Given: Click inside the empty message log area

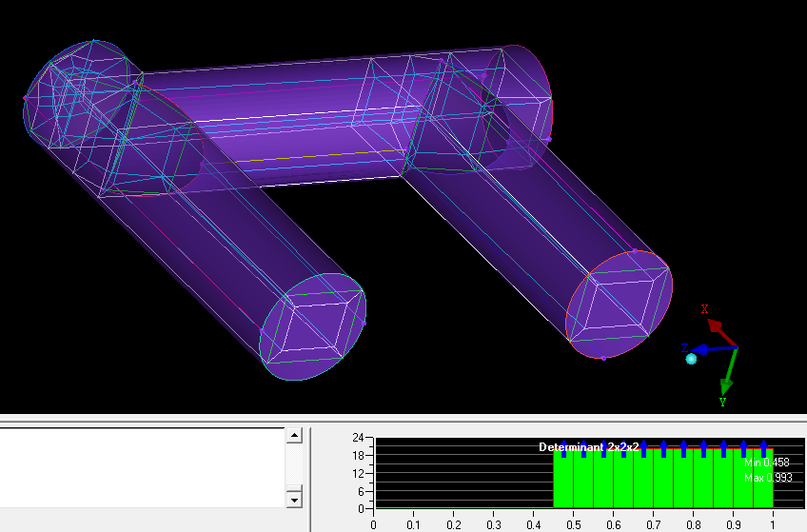Looking at the screenshot, I should (x=143, y=467).
